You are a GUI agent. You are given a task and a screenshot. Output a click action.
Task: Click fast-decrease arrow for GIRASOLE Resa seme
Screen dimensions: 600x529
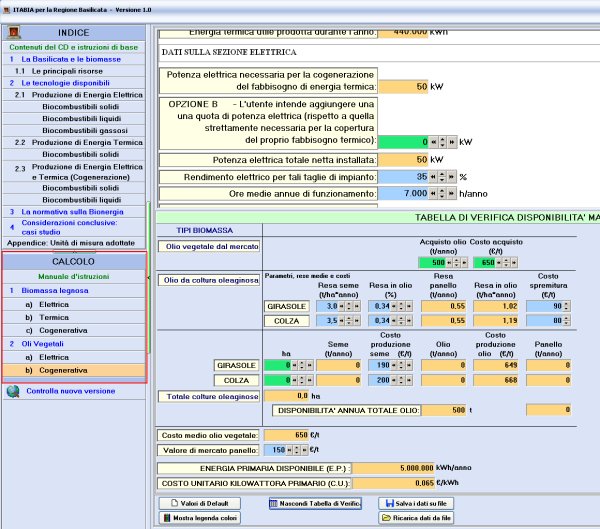[x=341, y=306]
